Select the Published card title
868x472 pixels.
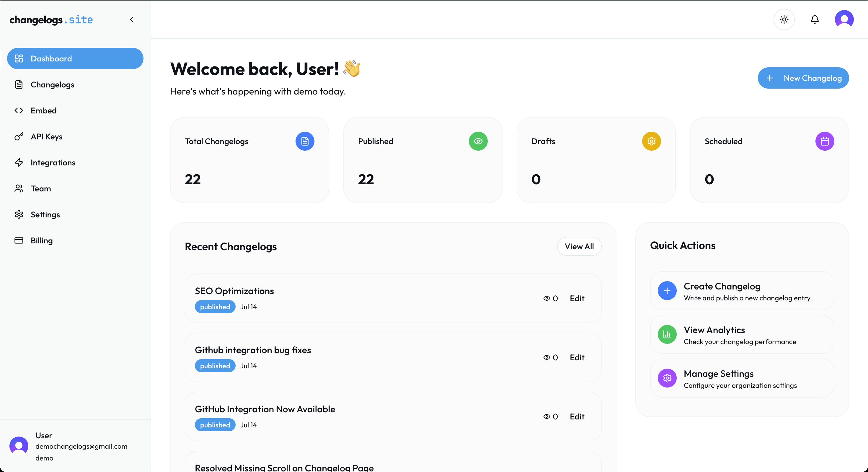pos(376,141)
